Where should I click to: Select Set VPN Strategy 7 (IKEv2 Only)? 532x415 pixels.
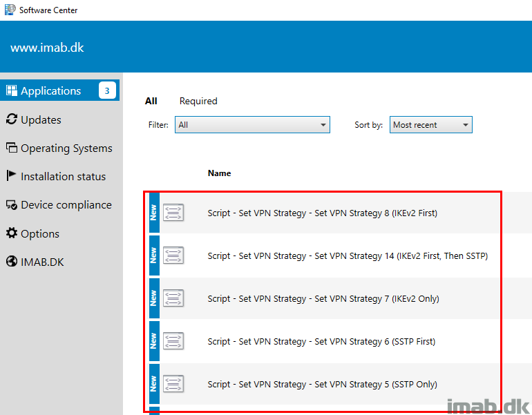pyautogui.click(x=323, y=298)
